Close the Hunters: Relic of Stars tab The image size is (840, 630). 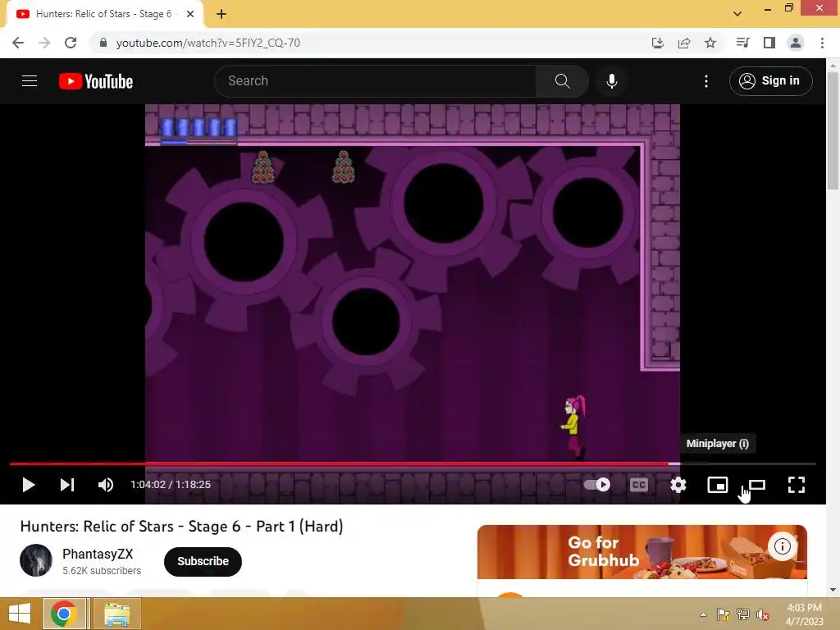click(190, 15)
